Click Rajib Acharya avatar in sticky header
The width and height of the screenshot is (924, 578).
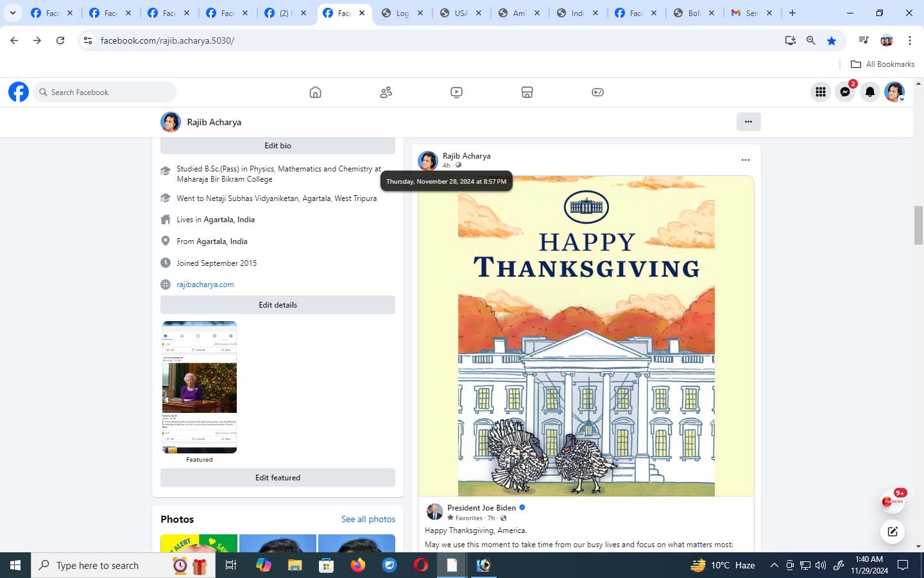[x=171, y=122]
